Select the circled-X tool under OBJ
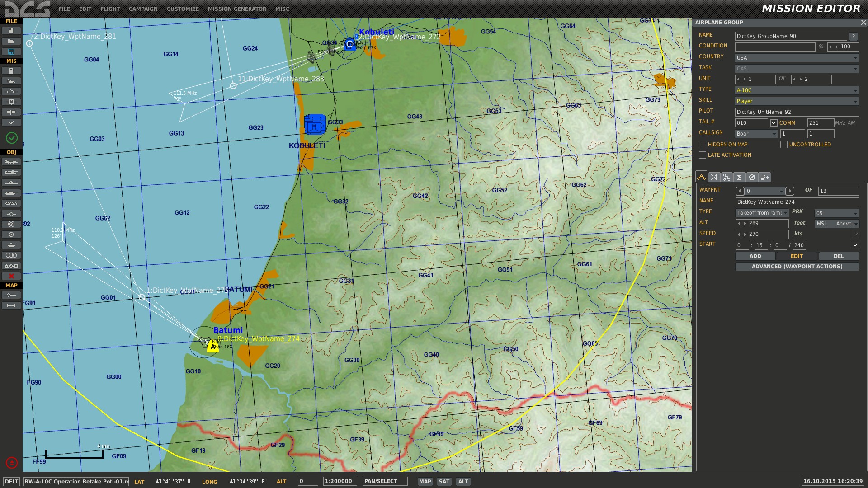This screenshot has width=868, height=488. (x=11, y=235)
